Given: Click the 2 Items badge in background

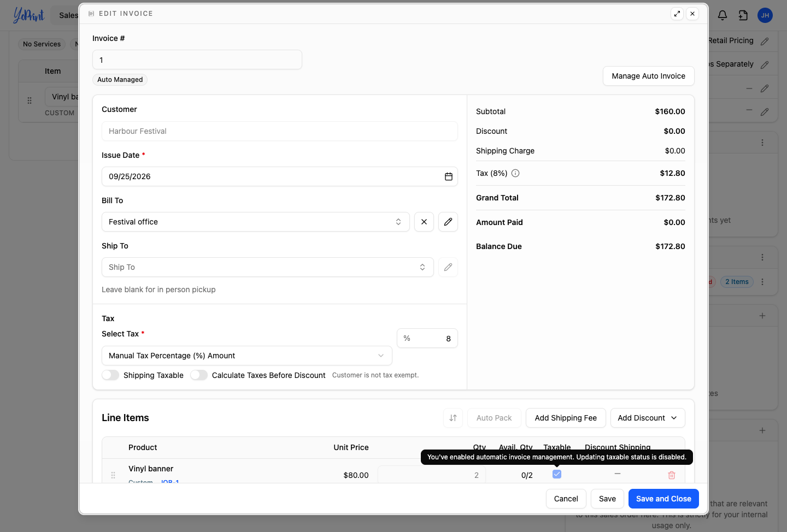Looking at the screenshot, I should tap(737, 282).
